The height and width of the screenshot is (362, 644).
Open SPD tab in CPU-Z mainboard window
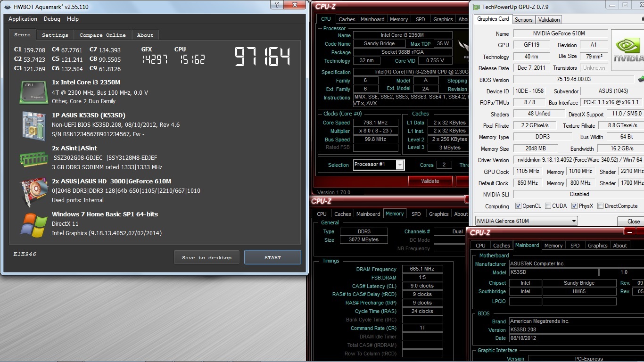[x=575, y=246]
